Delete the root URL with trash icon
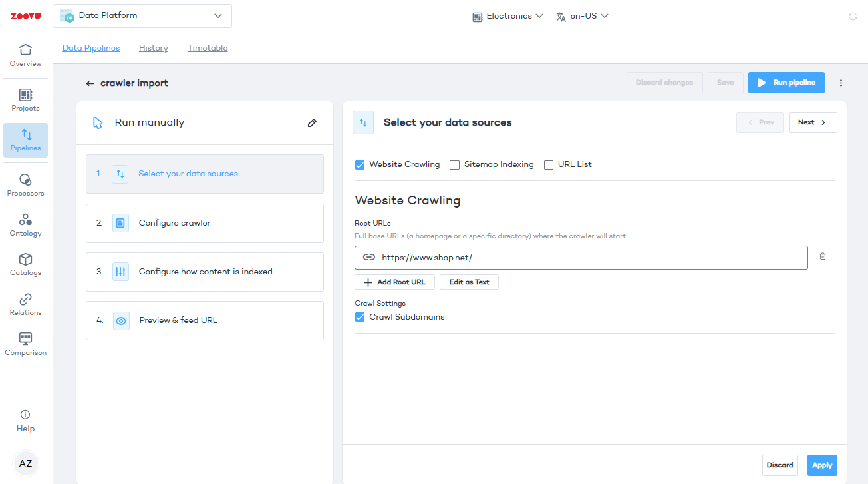The height and width of the screenshot is (484, 868). point(823,256)
